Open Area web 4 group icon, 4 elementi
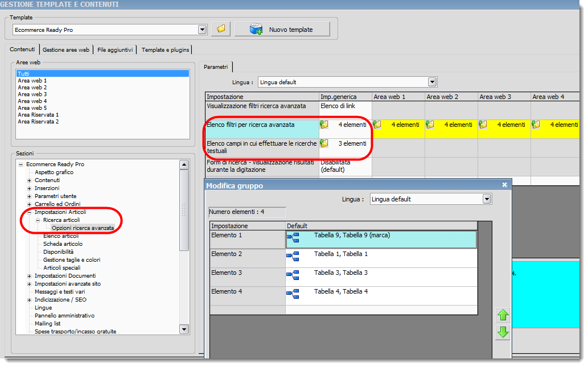 [x=536, y=125]
